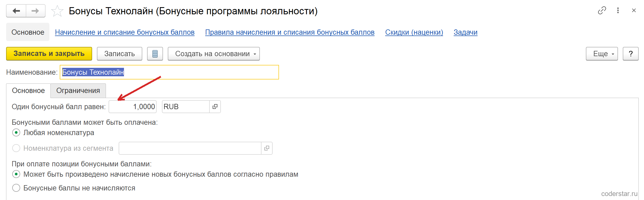The height and width of the screenshot is (200, 644).
Task: Switch to the 'Ограничения' tab
Action: (x=78, y=91)
